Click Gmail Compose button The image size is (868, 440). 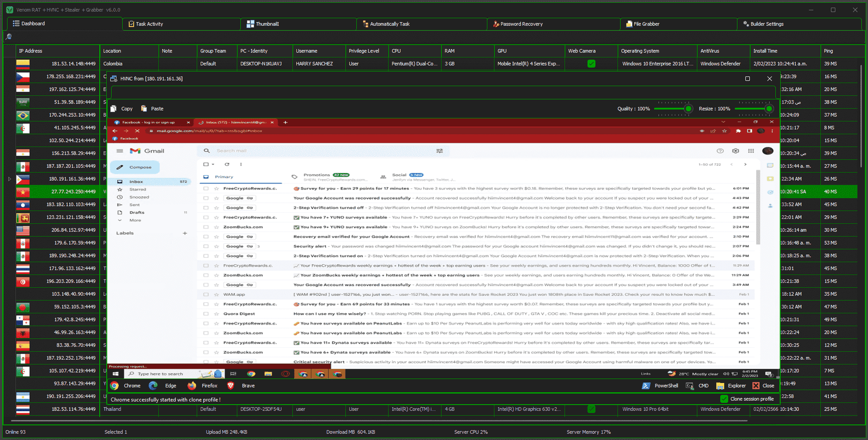(x=135, y=167)
